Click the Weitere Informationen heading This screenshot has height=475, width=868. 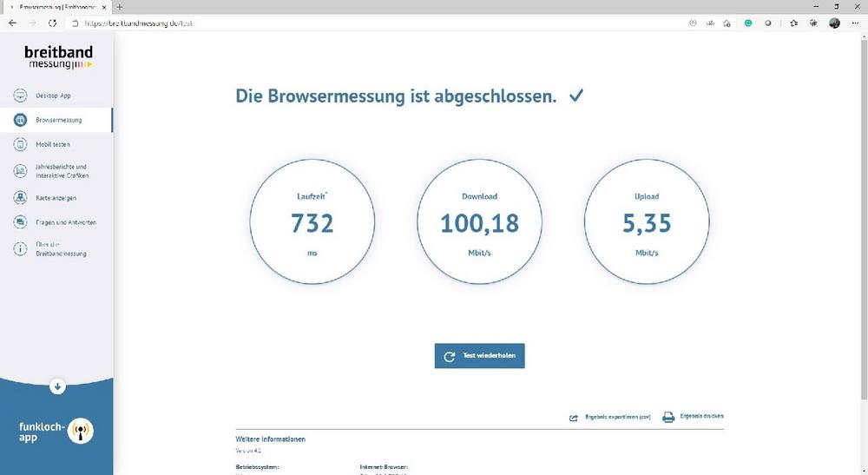[x=270, y=439]
